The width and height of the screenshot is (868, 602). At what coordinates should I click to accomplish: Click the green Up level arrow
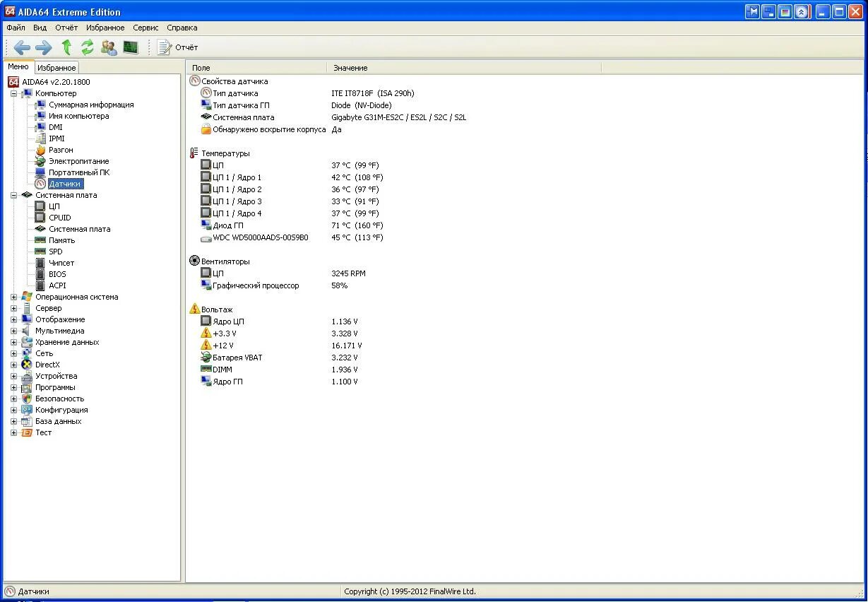pos(66,47)
